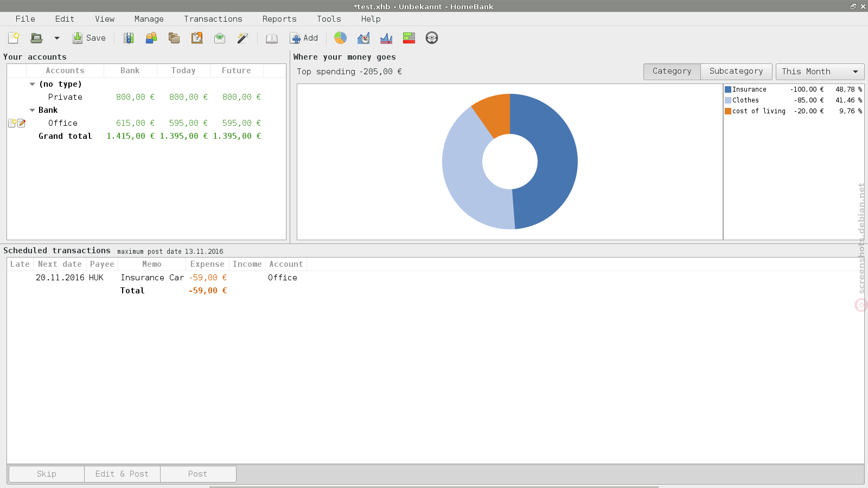Switch chart to Category view
This screenshot has height=488, width=868.
672,71
